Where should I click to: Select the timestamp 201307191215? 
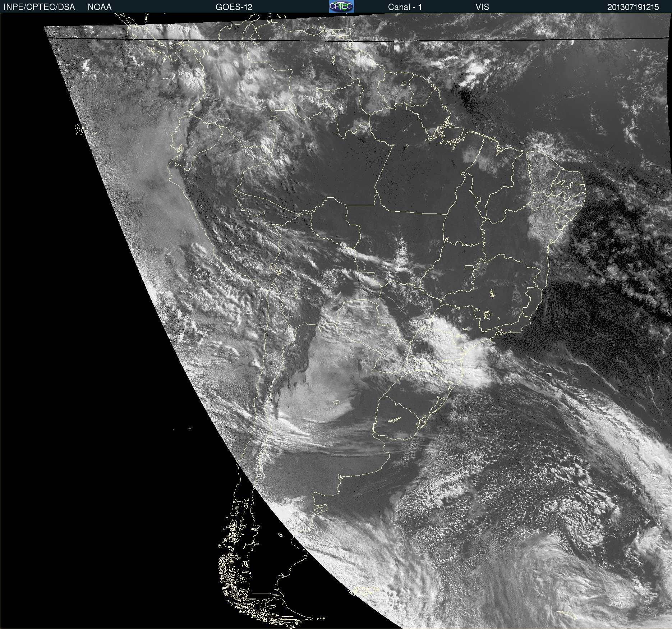[x=633, y=7]
